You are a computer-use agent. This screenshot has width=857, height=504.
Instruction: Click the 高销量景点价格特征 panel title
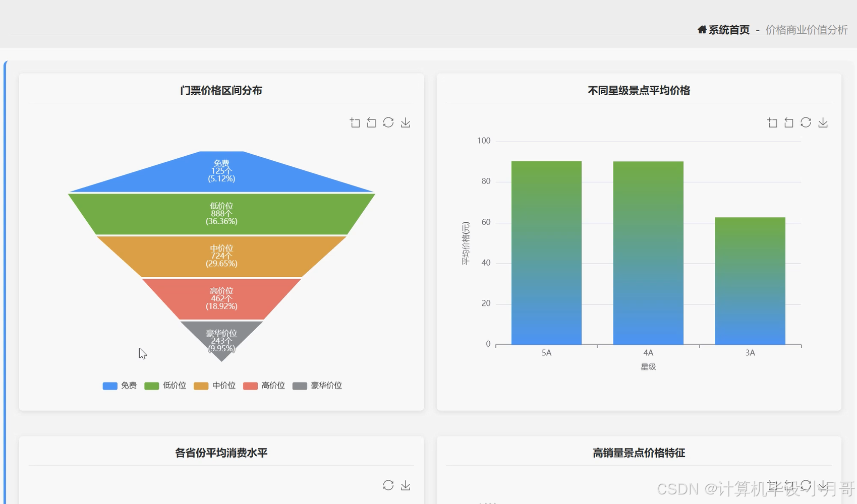point(639,453)
